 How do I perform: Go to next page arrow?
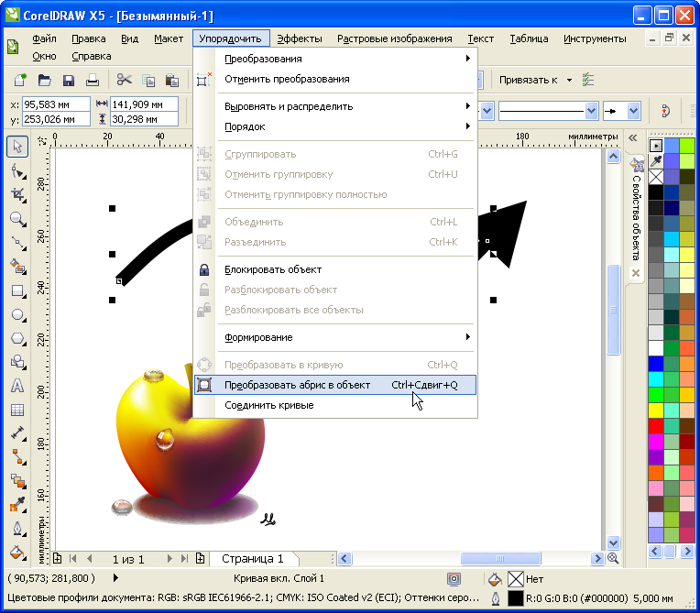pyautogui.click(x=170, y=559)
